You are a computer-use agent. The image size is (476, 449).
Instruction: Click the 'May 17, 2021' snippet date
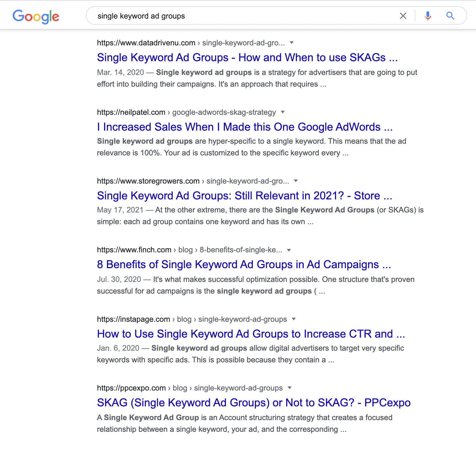pyautogui.click(x=120, y=210)
